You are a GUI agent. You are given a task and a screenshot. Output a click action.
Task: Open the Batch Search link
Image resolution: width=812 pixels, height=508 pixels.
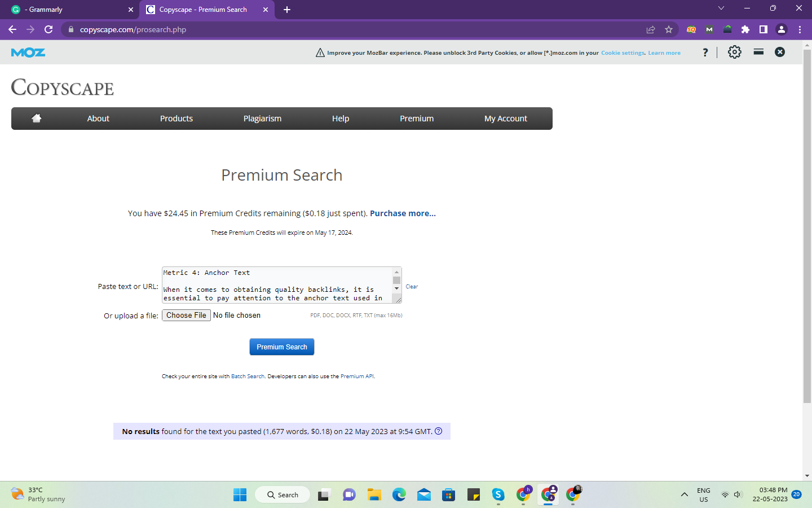click(248, 376)
